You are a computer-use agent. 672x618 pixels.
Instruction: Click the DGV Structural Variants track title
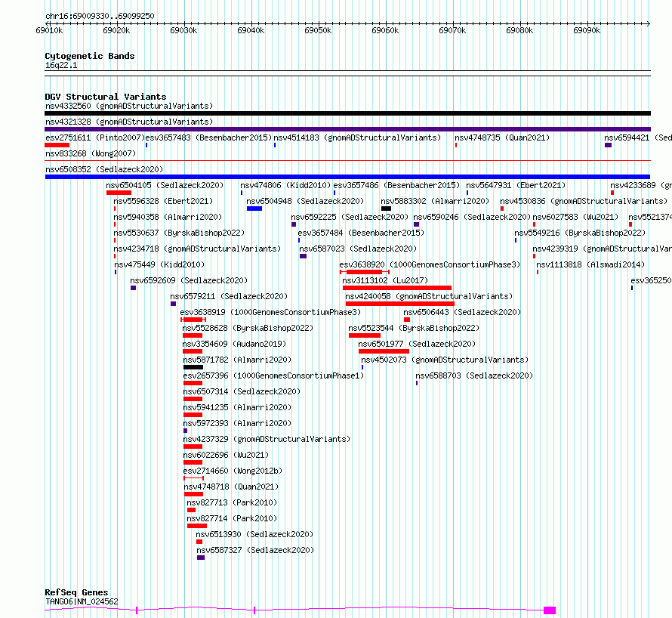click(x=106, y=97)
